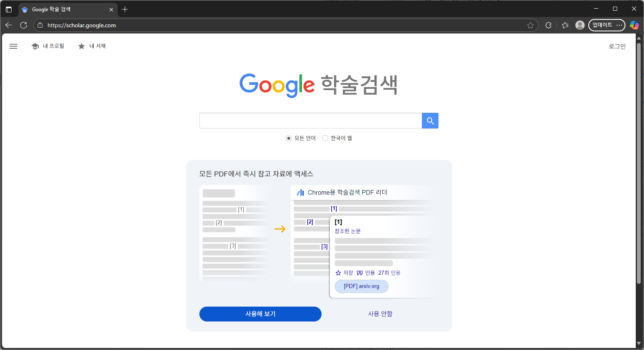The image size is (644, 350).
Task: Open the Google Scholar hamburger menu
Action: (13, 46)
